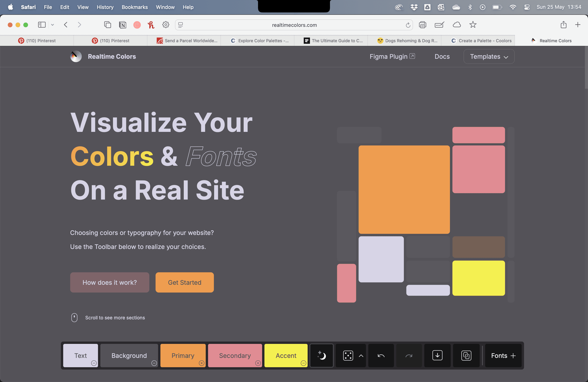Viewport: 588px width, 382px height.
Task: Open the Templates dropdown menu
Action: pyautogui.click(x=489, y=56)
